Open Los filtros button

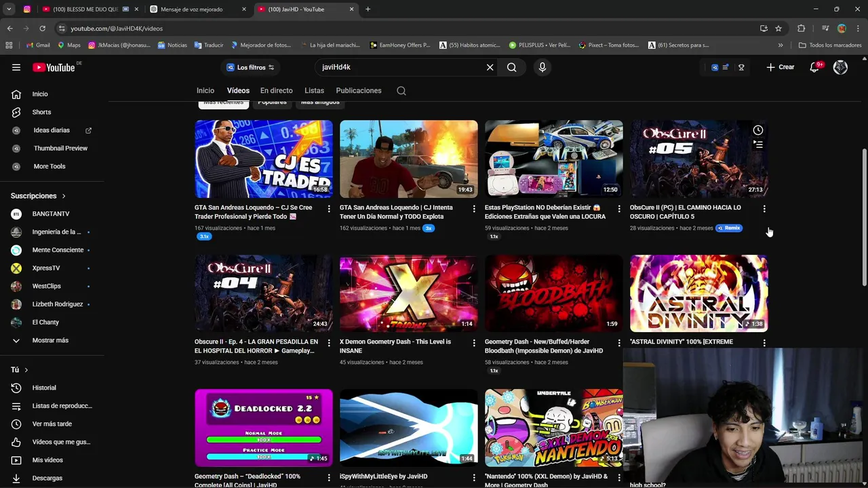point(250,67)
